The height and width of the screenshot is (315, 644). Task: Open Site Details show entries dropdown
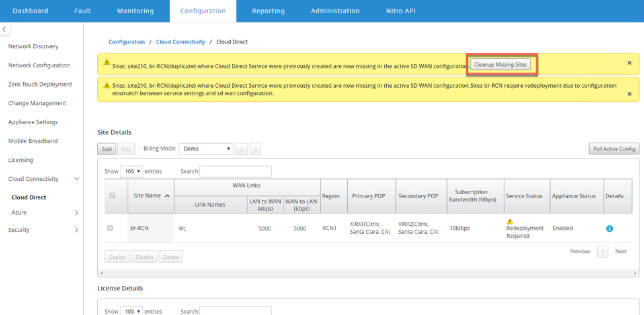[x=132, y=172]
